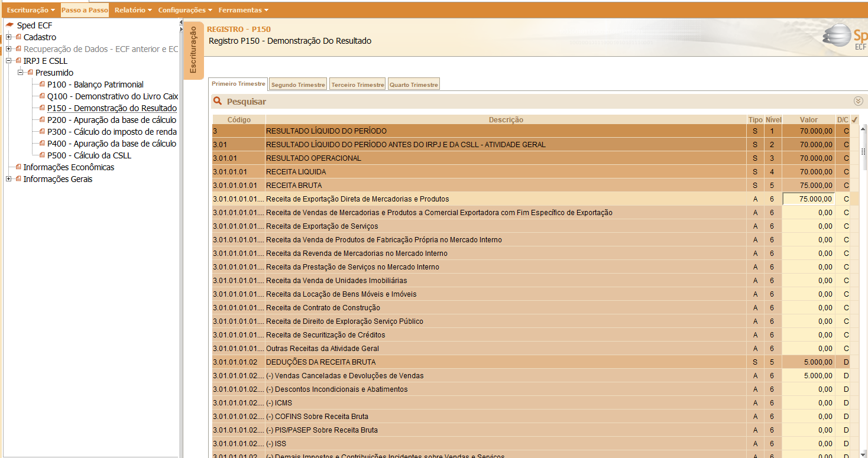Viewport: 868px width, 458px height.
Task: Sort by the Valor column header
Action: [809, 119]
